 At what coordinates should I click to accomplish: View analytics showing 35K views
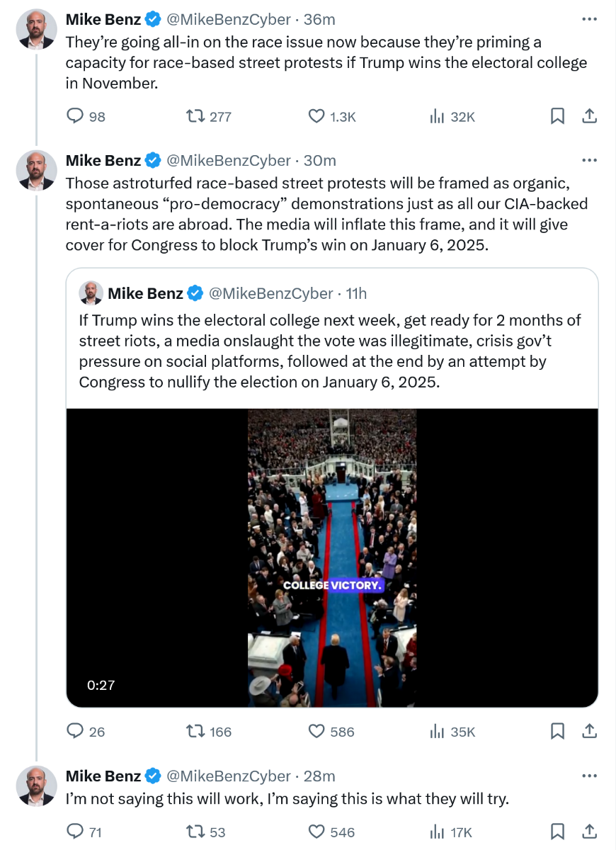coord(437,731)
